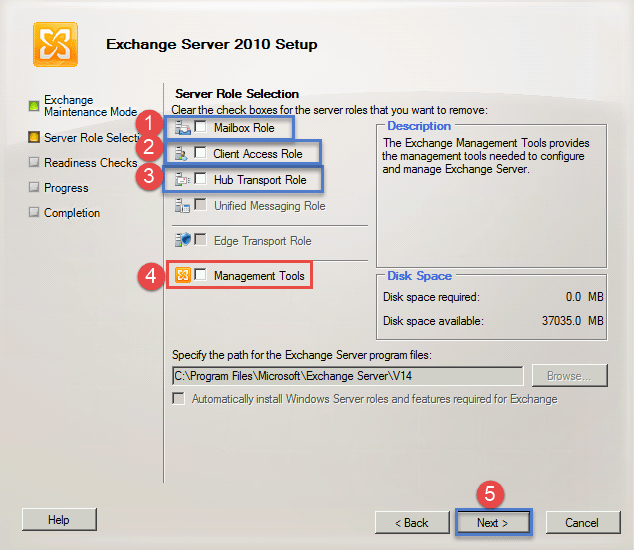Toggle the Management Tools checkbox

[x=201, y=275]
